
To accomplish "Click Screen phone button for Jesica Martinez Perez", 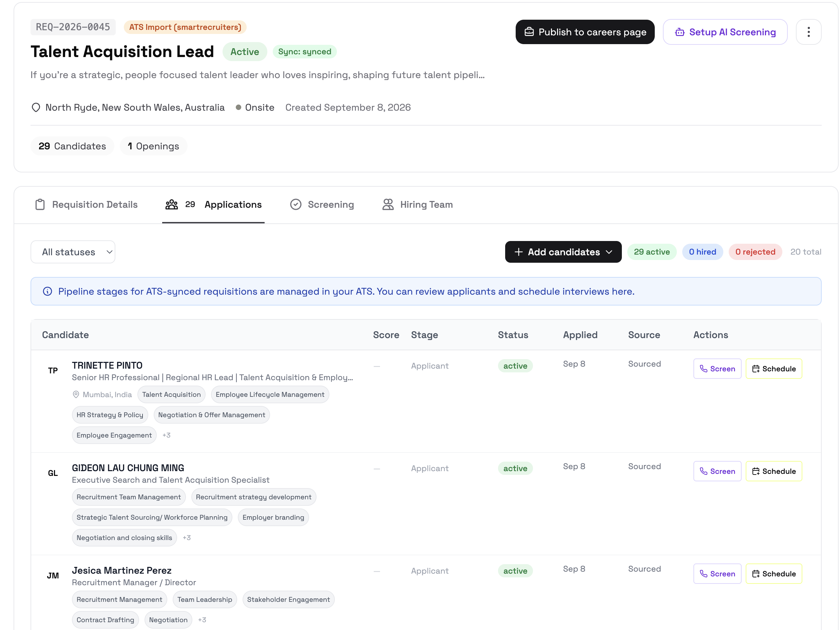I will (x=717, y=574).
